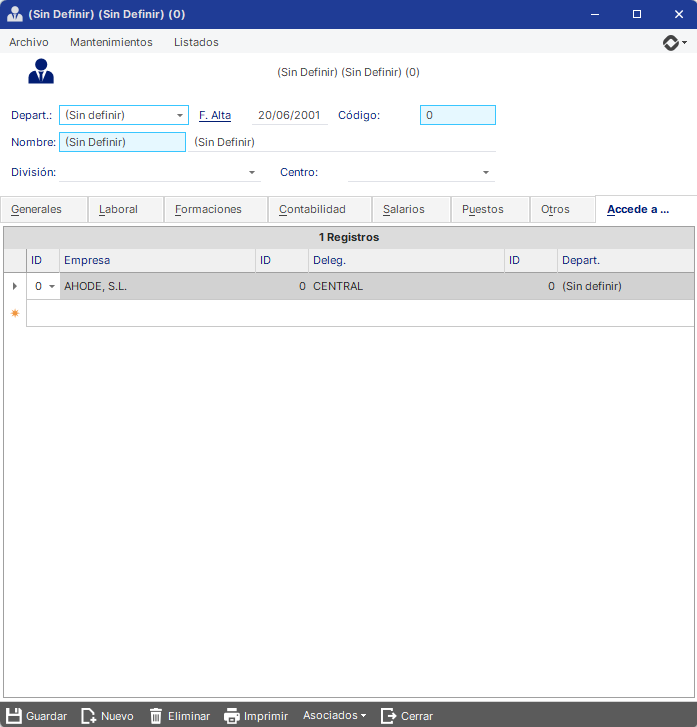
Task: Click the AHODE, S.L. cell
Action: (158, 286)
